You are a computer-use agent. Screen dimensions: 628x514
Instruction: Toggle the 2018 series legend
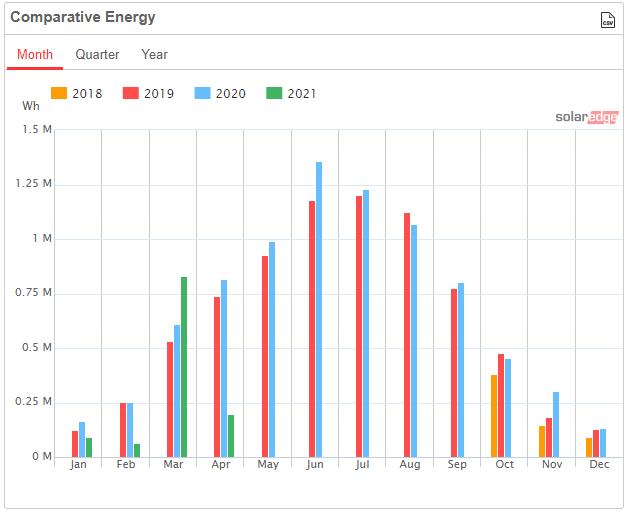click(x=78, y=94)
